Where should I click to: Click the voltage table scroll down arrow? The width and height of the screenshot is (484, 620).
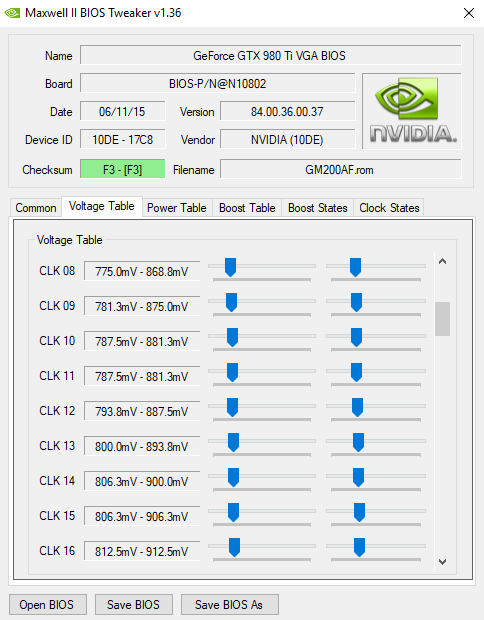click(x=442, y=561)
